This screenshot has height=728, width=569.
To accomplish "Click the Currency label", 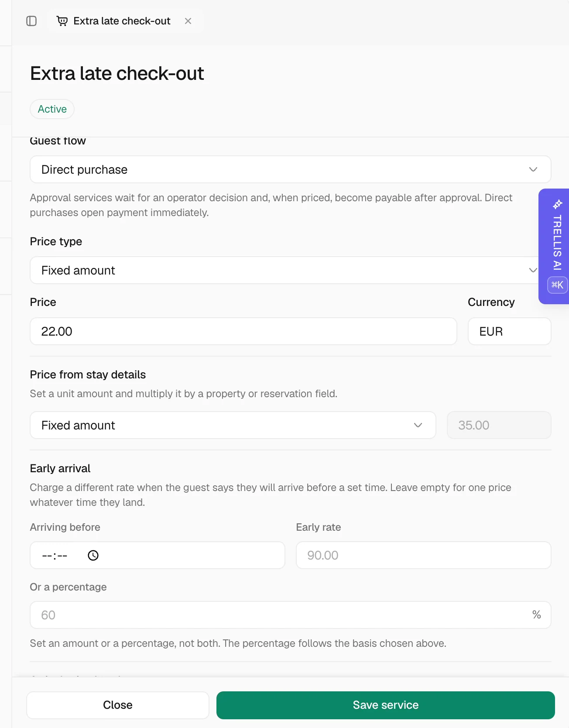I will tap(491, 302).
